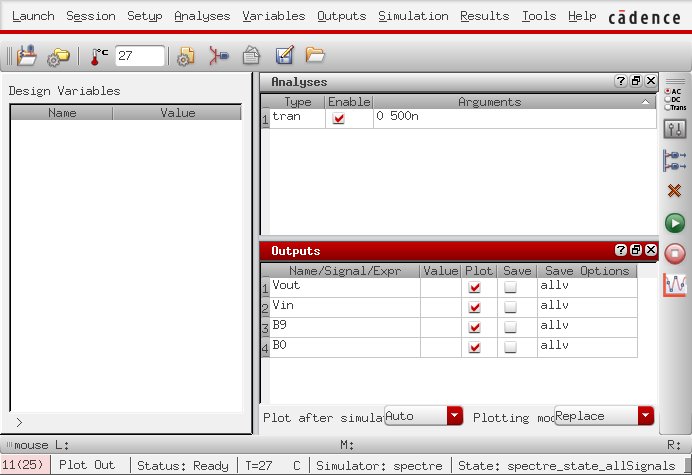
Task: Click the temperature input field showing 27
Action: point(138,56)
